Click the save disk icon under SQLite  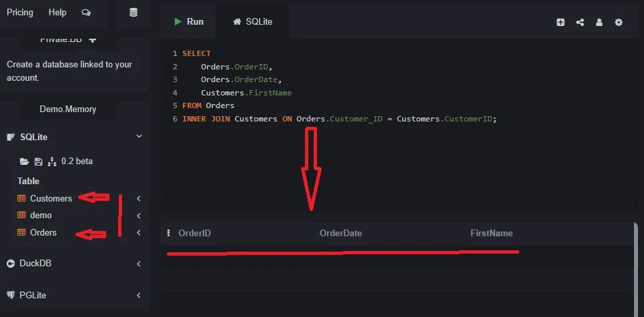[x=39, y=162]
